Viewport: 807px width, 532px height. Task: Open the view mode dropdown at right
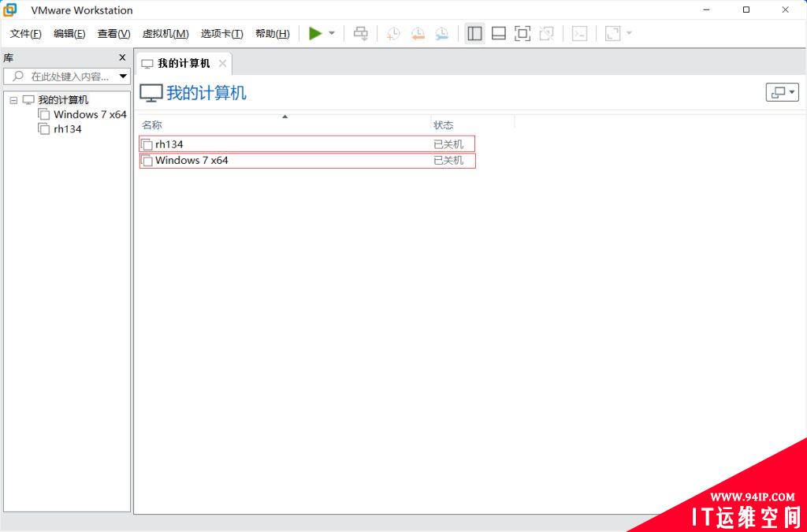(x=782, y=93)
